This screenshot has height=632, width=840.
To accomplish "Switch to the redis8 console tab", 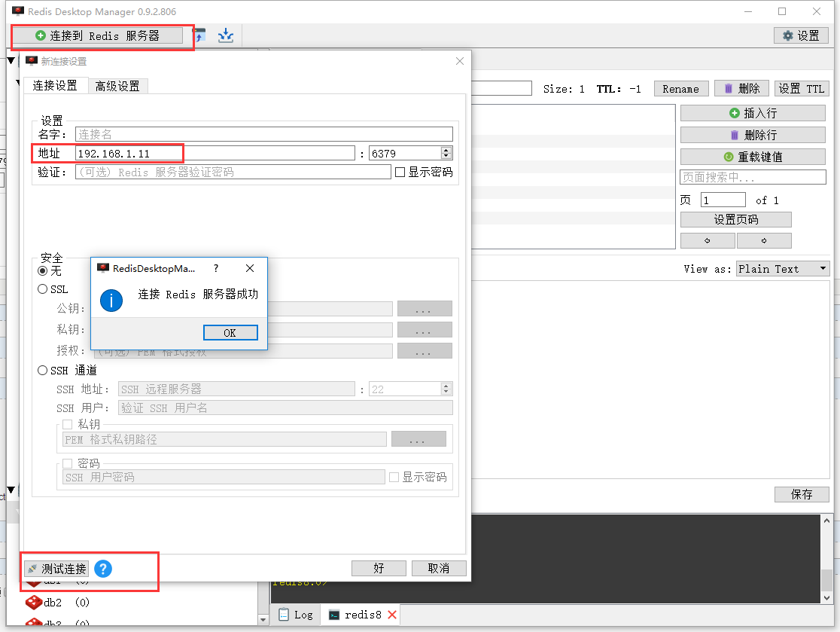I will tap(356, 615).
